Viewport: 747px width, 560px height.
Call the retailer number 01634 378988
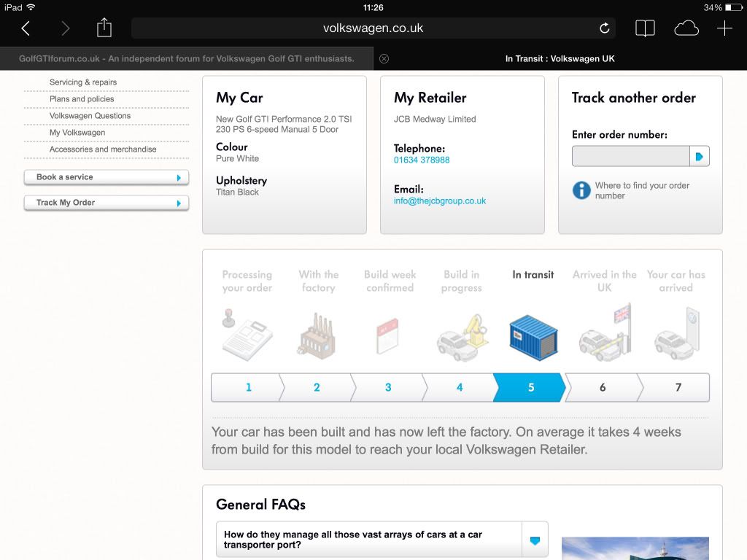point(422,160)
